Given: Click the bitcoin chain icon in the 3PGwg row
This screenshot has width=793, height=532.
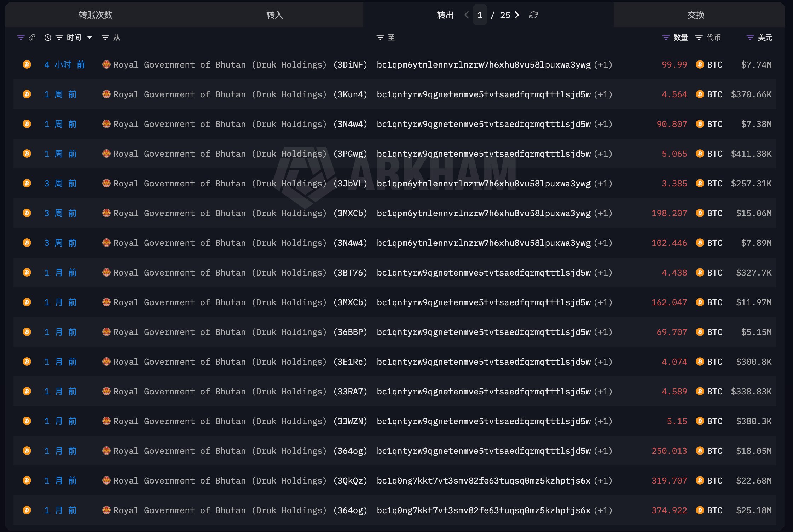Looking at the screenshot, I should pos(27,154).
